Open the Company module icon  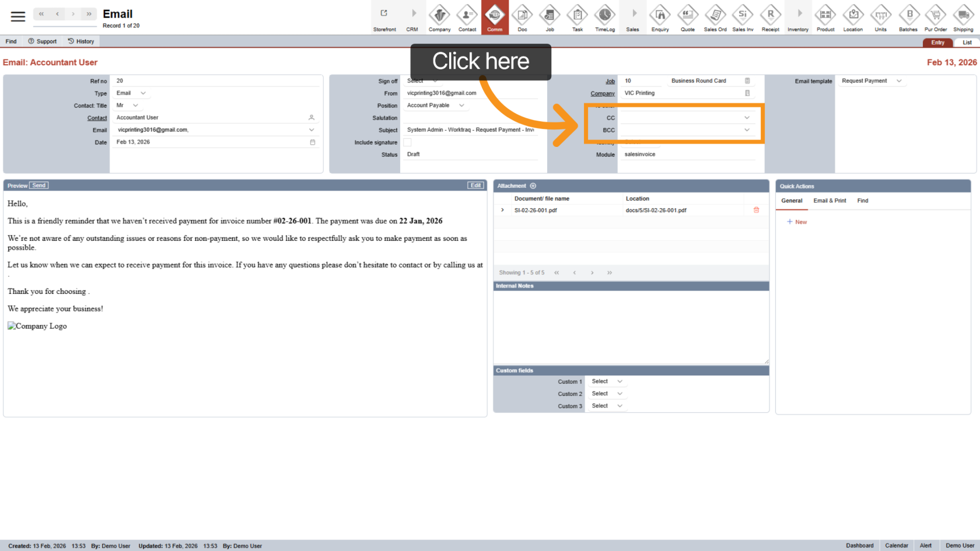point(439,17)
